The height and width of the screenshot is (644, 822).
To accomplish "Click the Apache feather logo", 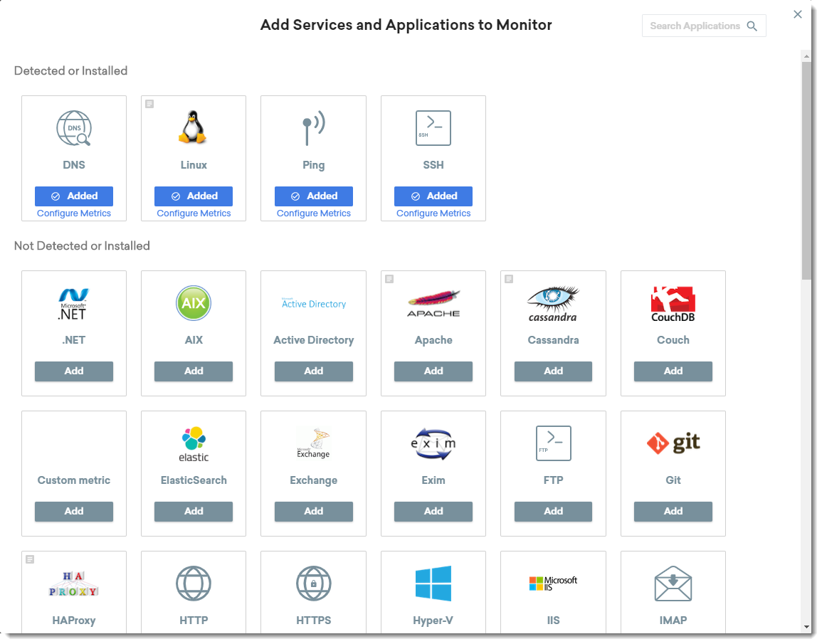I will (433, 303).
